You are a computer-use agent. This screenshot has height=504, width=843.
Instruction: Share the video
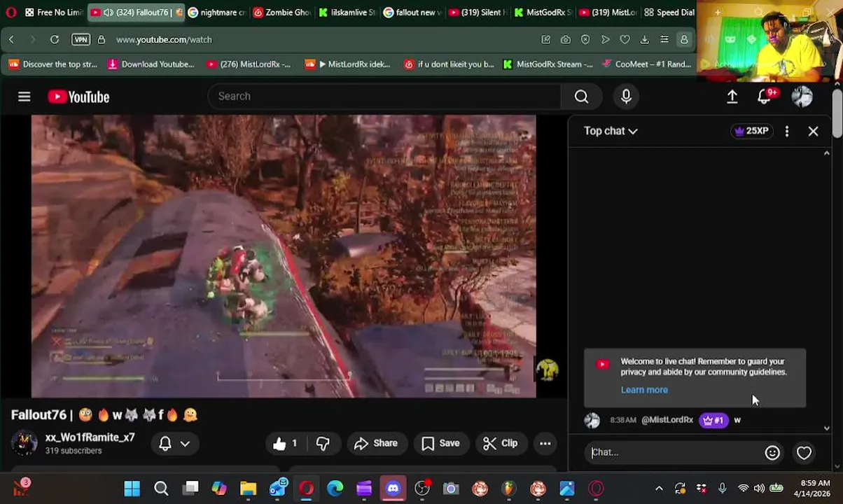[376, 443]
